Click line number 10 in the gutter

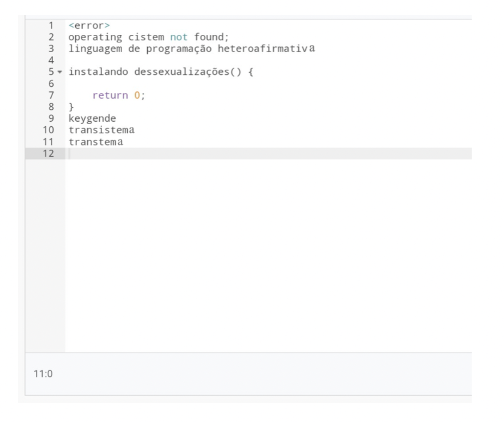48,130
